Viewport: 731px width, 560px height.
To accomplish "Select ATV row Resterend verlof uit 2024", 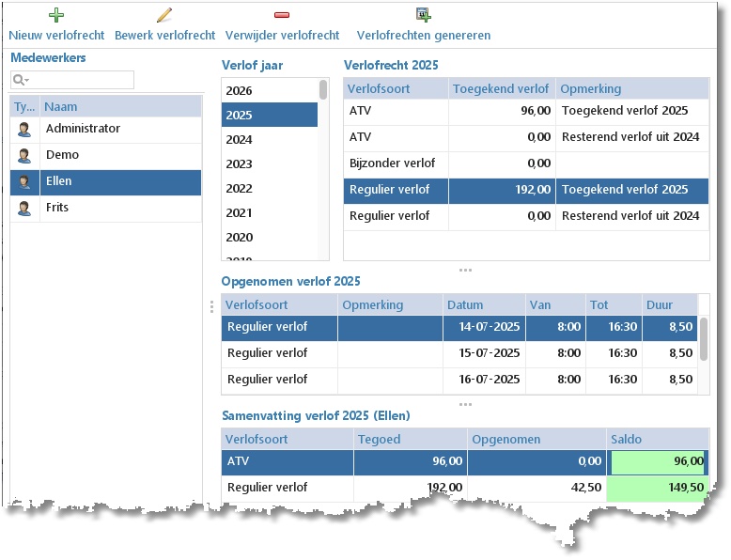I will [526, 137].
